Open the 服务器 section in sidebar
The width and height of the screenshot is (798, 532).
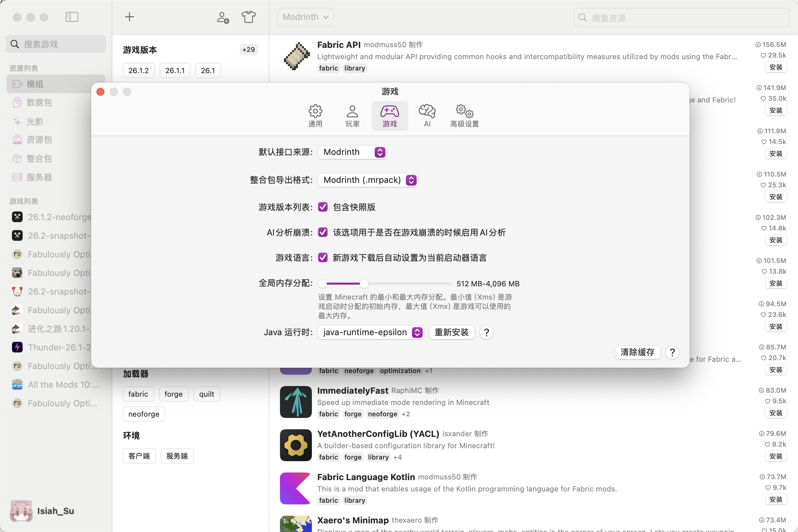coord(39,177)
